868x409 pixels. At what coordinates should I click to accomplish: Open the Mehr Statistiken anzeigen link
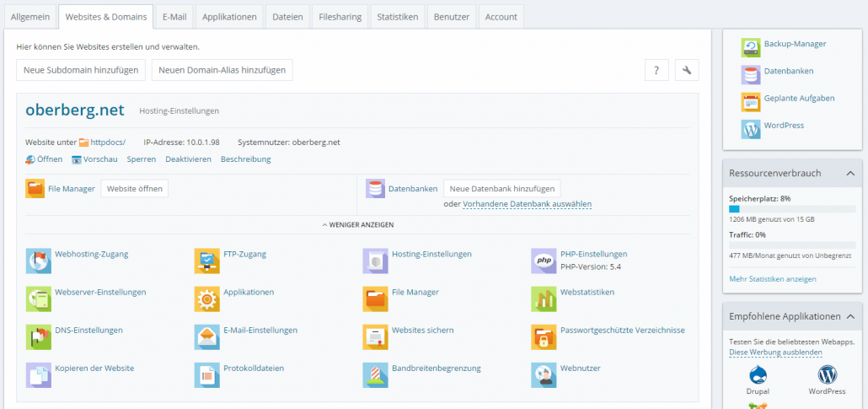pyautogui.click(x=772, y=278)
